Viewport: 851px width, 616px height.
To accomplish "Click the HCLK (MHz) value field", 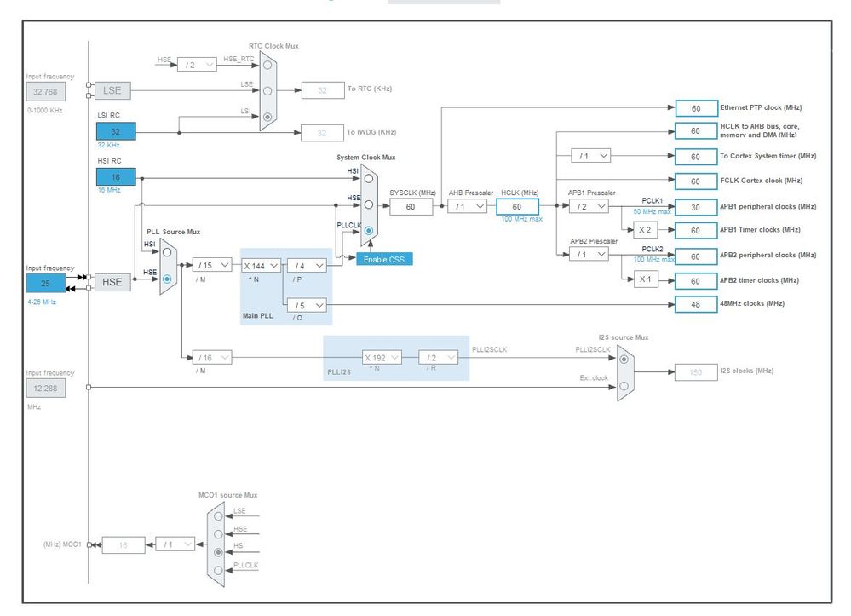I will coord(517,207).
